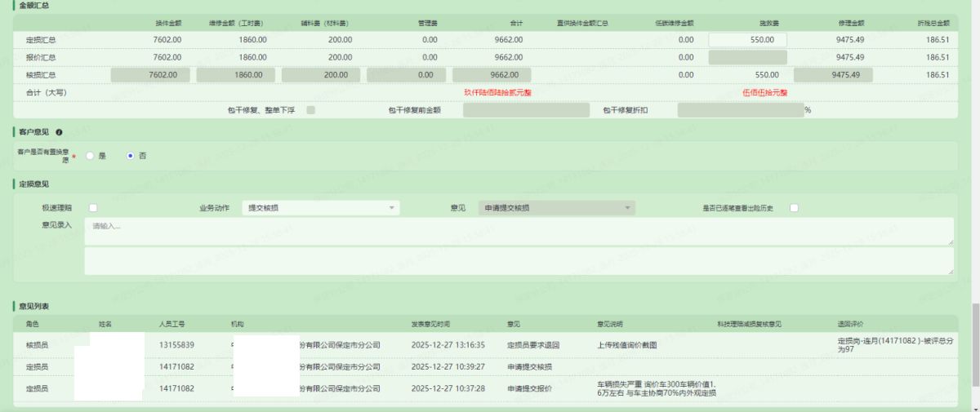Click the second empty text area below 意见录入

click(x=518, y=261)
